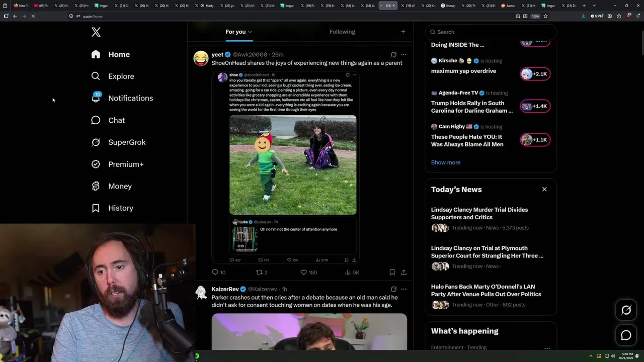Dismiss the Today's News panel
This screenshot has height=362, width=644.
point(544,190)
